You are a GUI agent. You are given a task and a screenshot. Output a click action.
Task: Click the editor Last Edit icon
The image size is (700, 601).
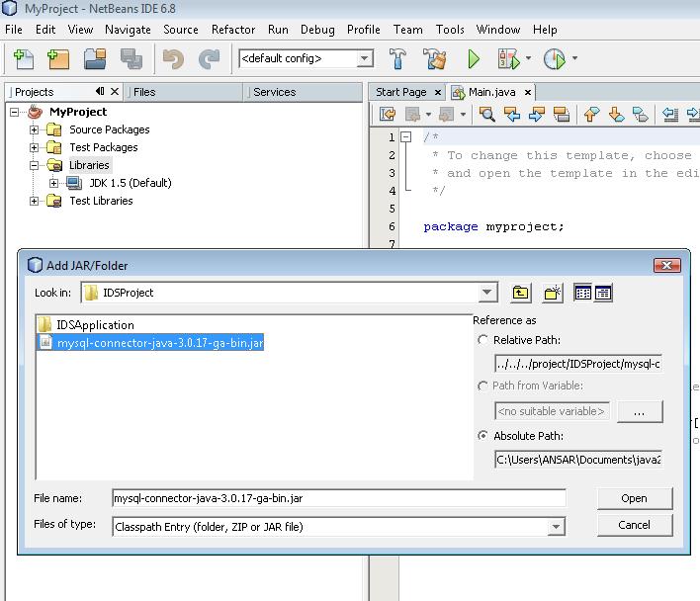tap(387, 115)
